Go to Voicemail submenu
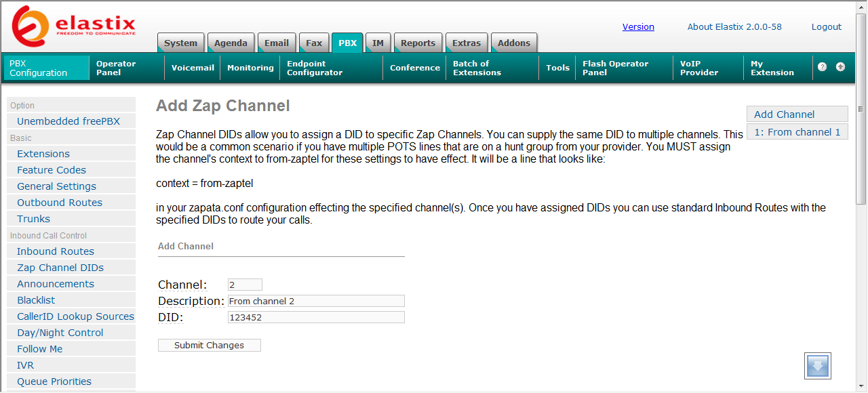 pyautogui.click(x=193, y=68)
